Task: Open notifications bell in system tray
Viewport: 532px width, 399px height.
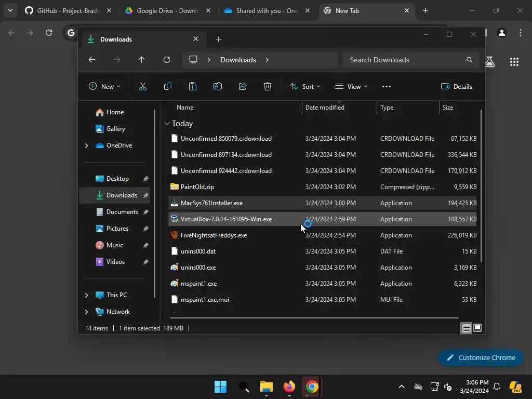Action: pos(497,387)
